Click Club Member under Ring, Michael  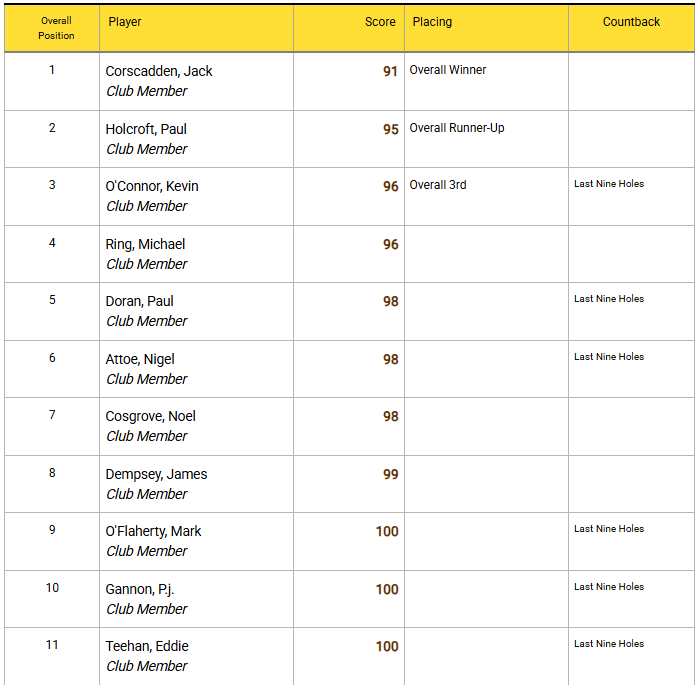(147, 263)
